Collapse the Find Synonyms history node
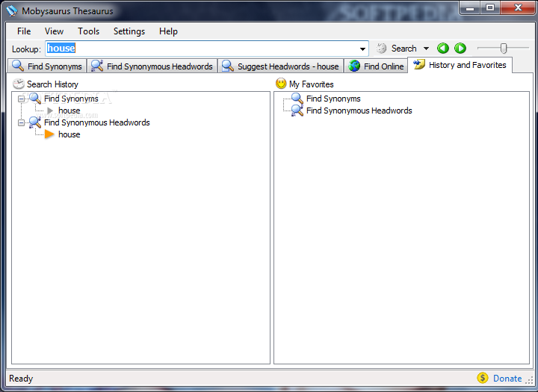 coord(21,99)
